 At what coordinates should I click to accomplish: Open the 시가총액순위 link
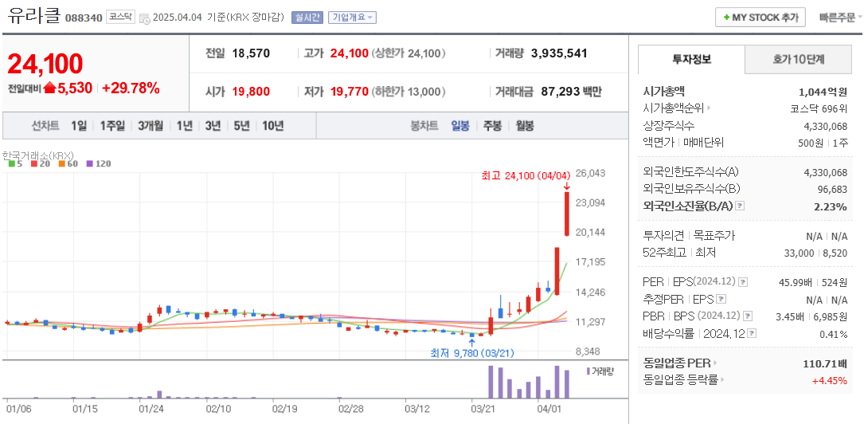677,108
